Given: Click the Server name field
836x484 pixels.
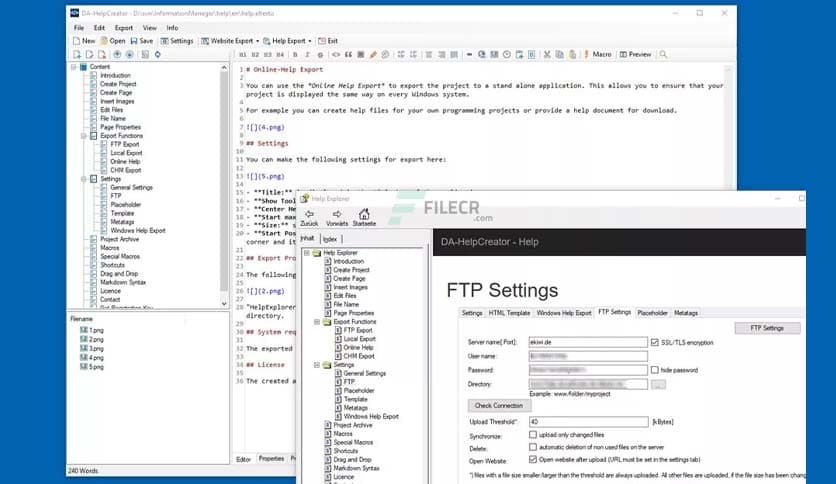Looking at the screenshot, I should pos(588,342).
